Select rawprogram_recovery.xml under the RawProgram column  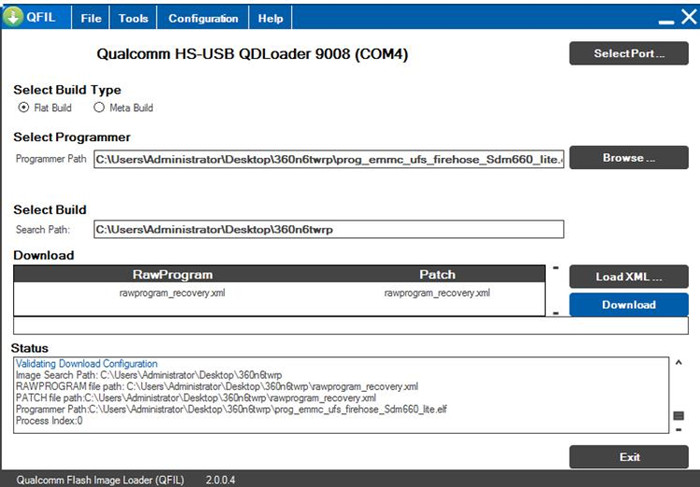pyautogui.click(x=172, y=293)
